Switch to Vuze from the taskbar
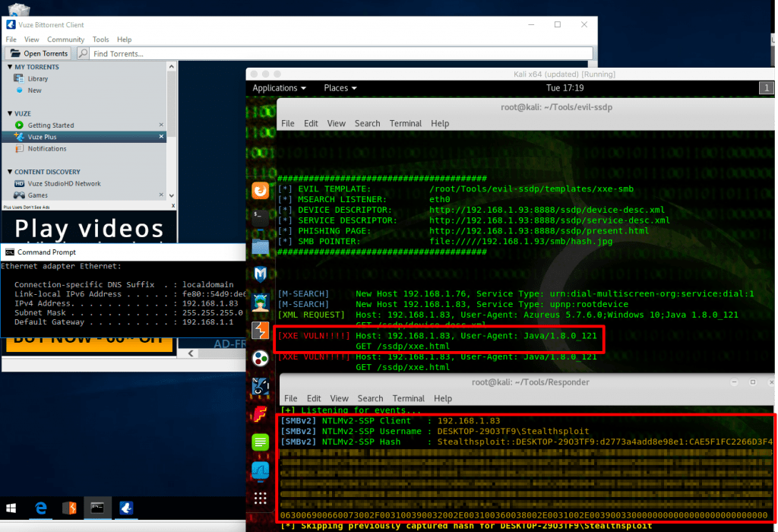 126,508
